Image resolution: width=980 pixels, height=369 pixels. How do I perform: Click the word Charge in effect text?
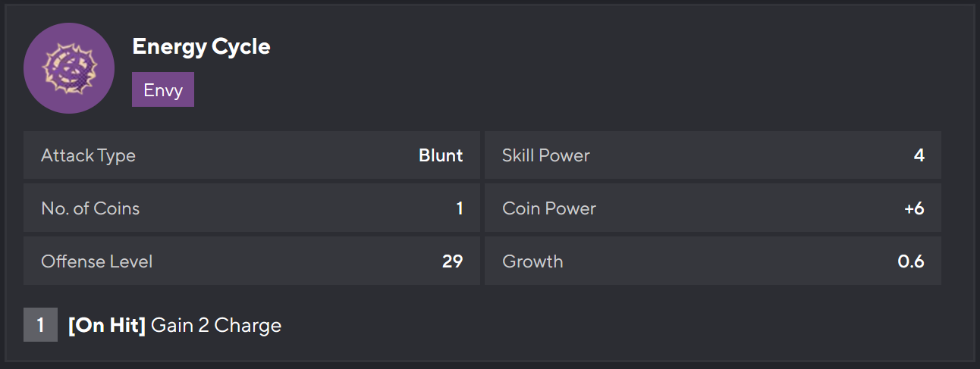point(248,326)
